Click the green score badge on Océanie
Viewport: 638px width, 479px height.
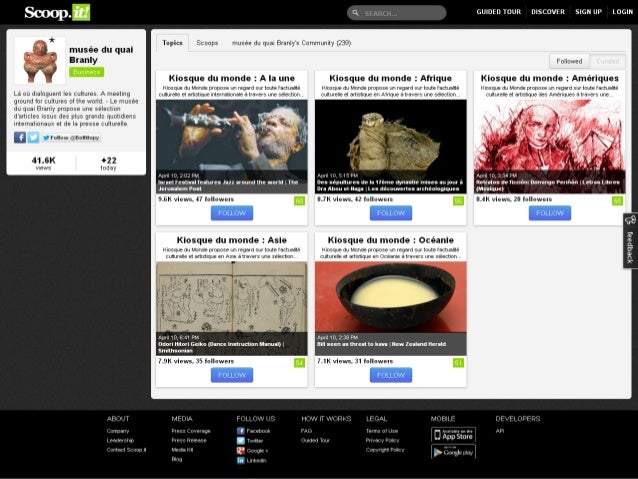(459, 363)
